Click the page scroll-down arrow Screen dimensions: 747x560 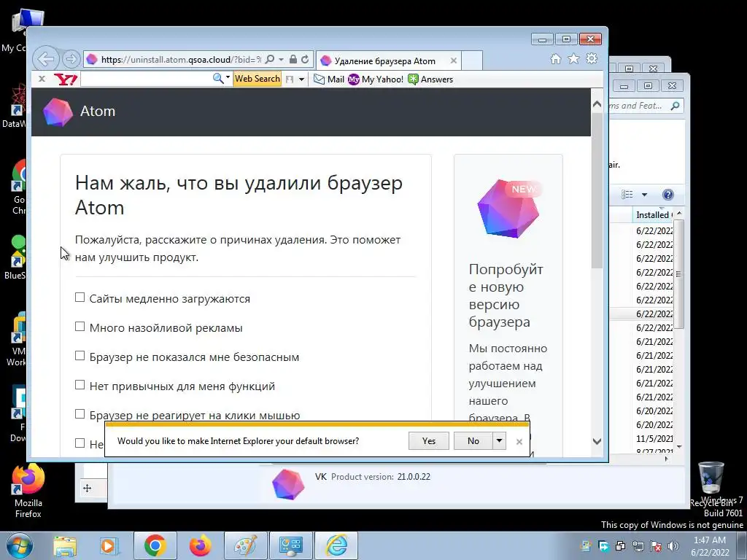pyautogui.click(x=597, y=441)
